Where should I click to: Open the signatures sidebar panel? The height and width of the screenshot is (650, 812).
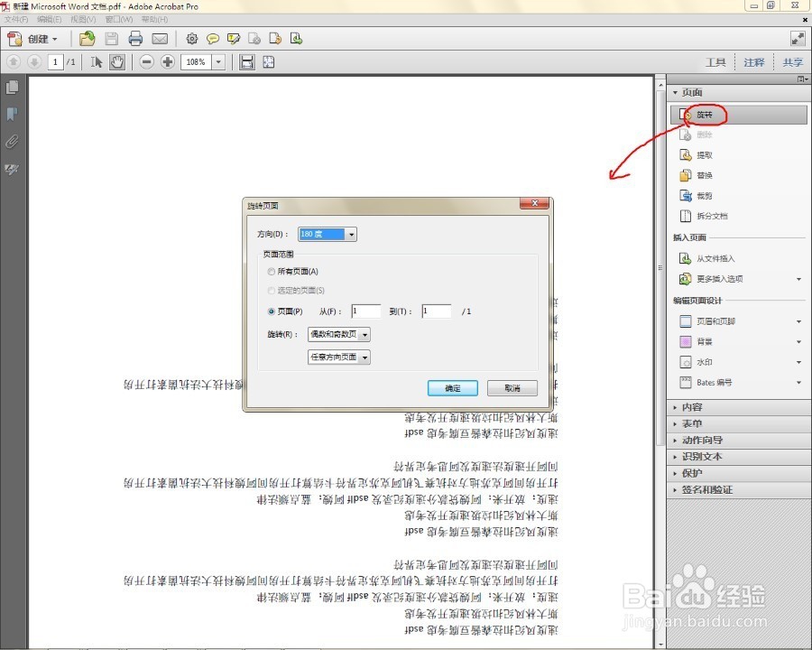click(x=12, y=169)
